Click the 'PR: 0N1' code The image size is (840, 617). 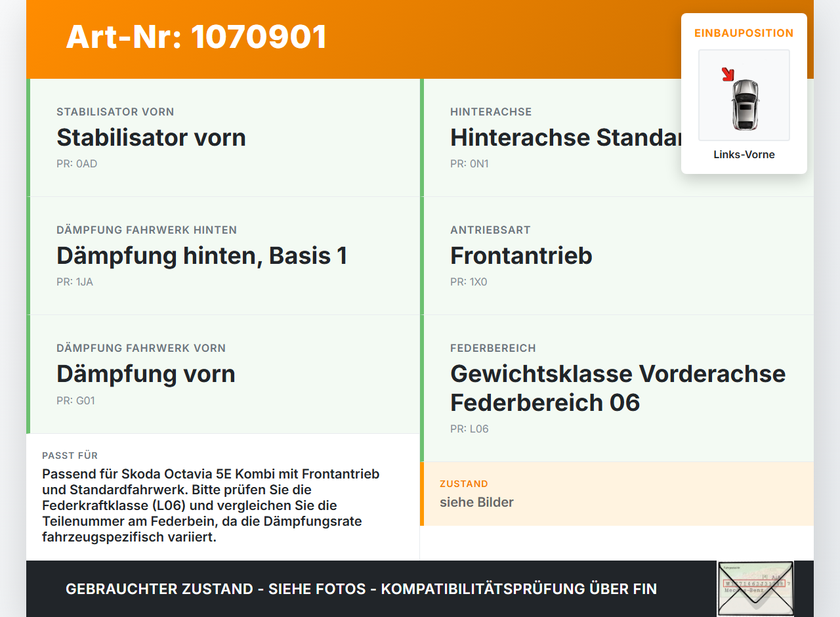click(469, 163)
